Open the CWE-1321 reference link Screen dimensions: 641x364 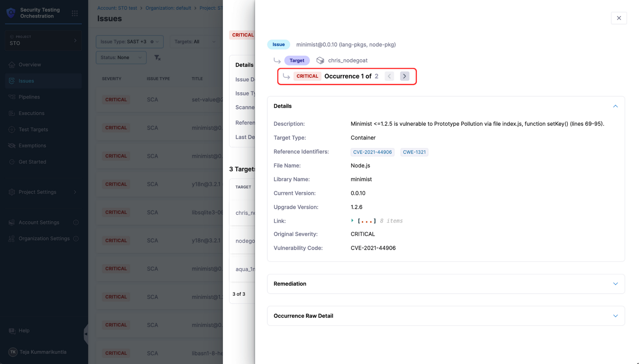414,152
